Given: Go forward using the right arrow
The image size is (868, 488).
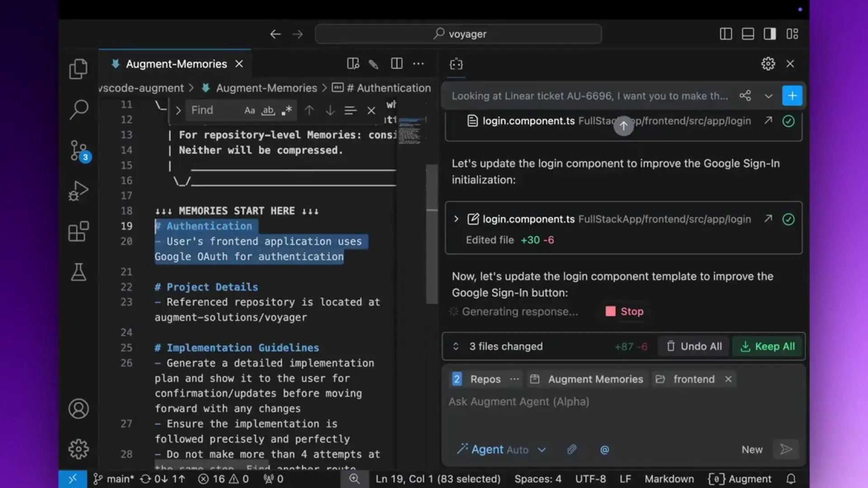Looking at the screenshot, I should click(x=297, y=34).
